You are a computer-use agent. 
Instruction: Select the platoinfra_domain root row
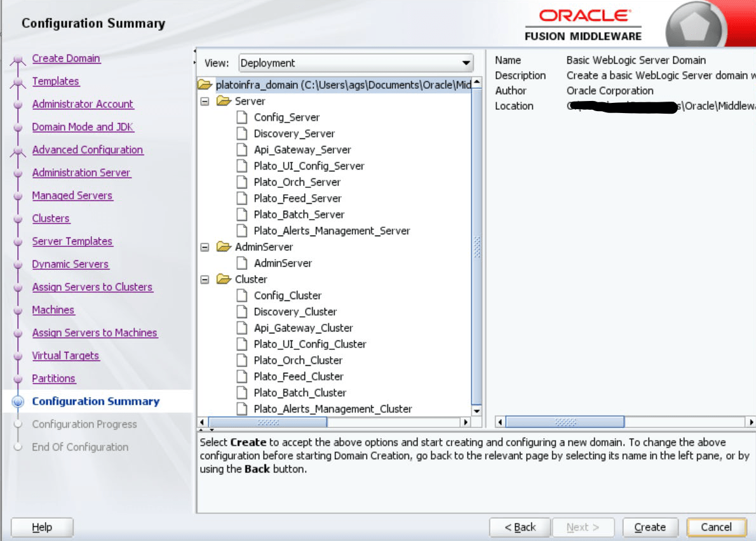(x=344, y=85)
